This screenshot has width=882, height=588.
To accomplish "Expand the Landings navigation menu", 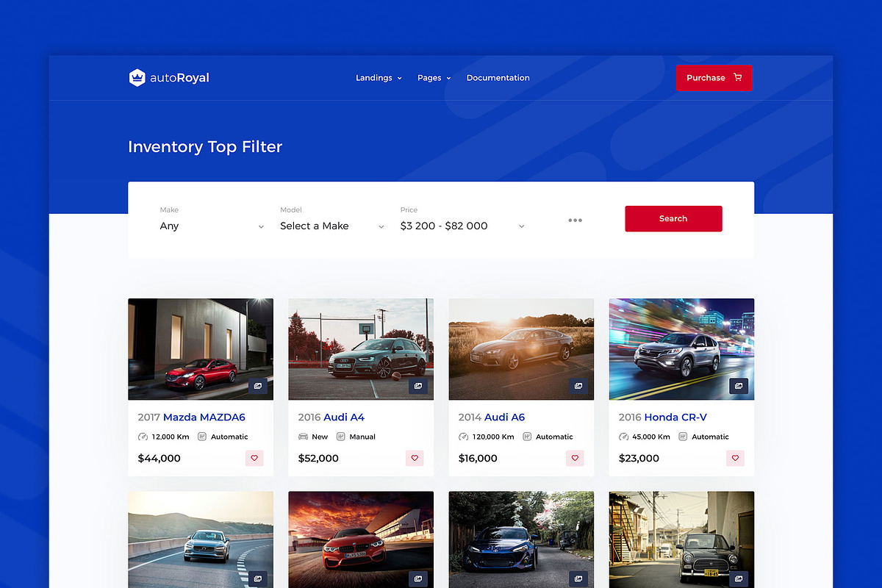I will coord(379,78).
